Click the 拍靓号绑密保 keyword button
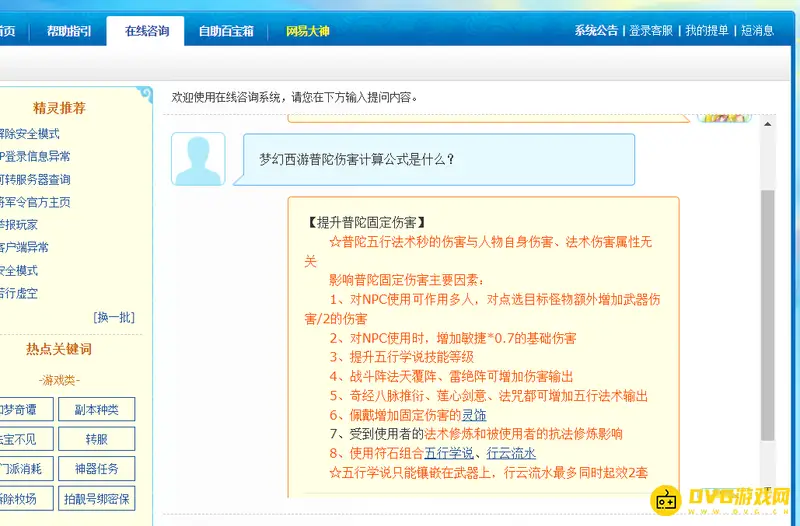This screenshot has width=800, height=526. click(96, 498)
